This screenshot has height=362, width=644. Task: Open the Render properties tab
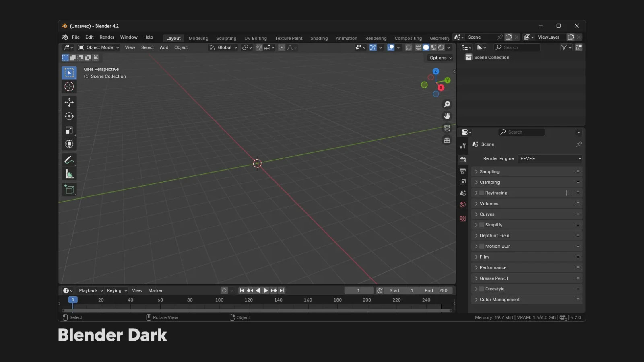pos(463,160)
